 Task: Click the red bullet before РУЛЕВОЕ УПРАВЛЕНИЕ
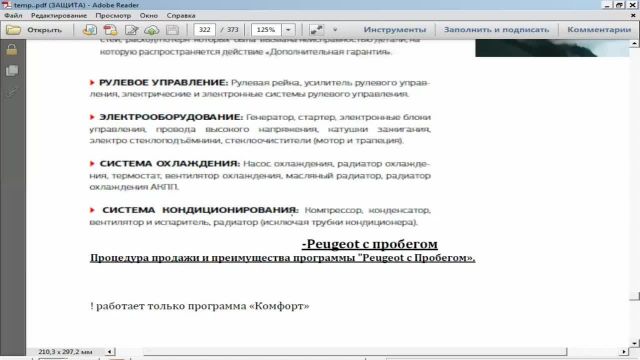pyautogui.click(x=92, y=82)
